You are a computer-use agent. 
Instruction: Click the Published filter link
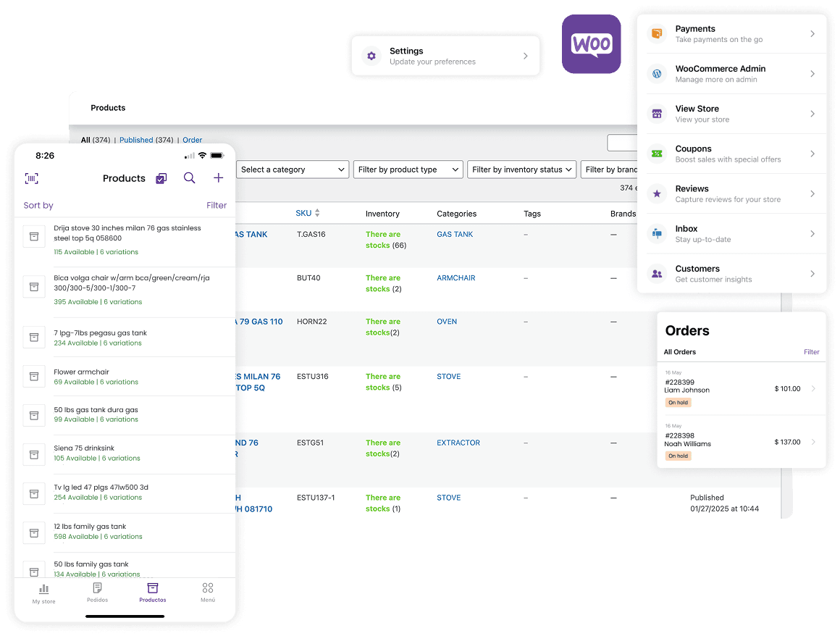[136, 140]
